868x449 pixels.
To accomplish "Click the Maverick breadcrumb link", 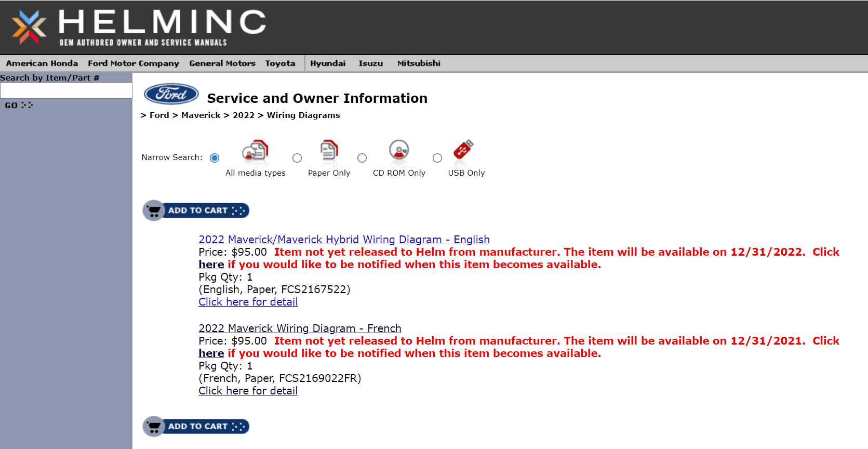I will [x=201, y=115].
